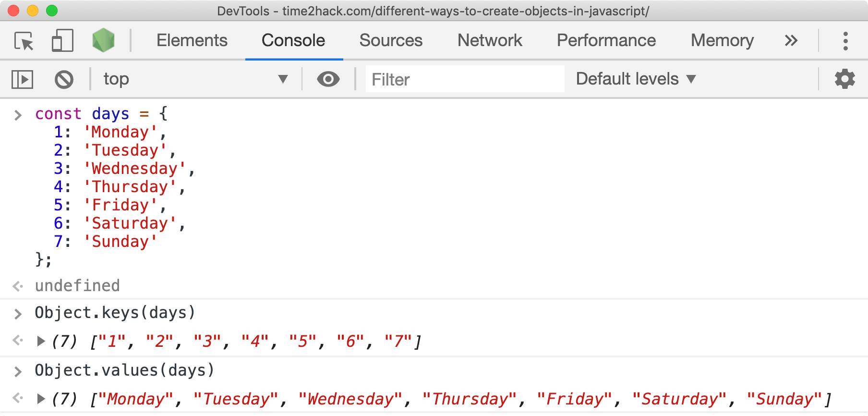This screenshot has width=868, height=416.
Task: Switch to the Sources tab
Action: [391, 40]
